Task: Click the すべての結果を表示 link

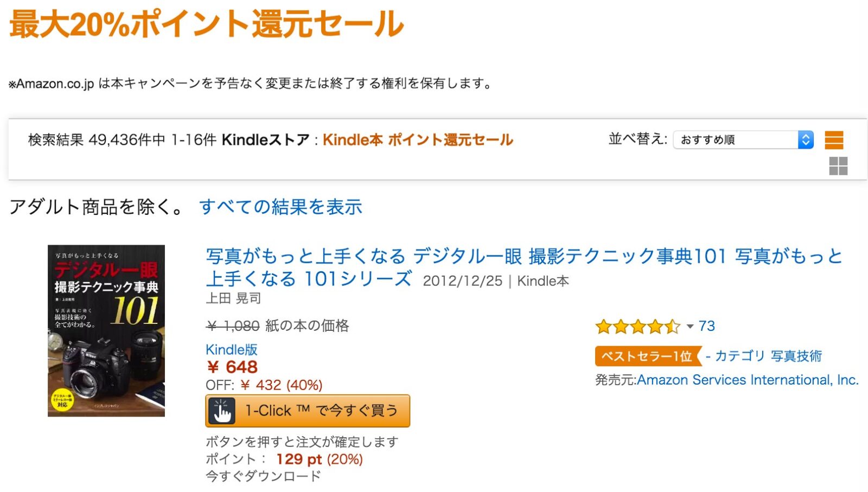Action: 280,207
